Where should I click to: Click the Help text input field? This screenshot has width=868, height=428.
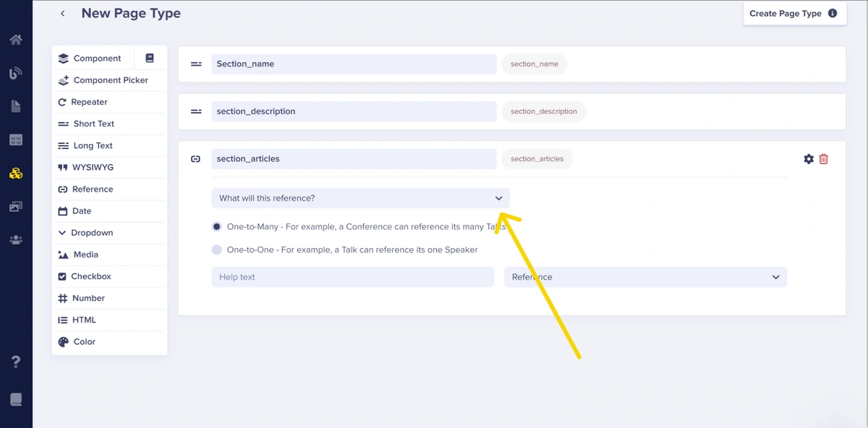353,277
